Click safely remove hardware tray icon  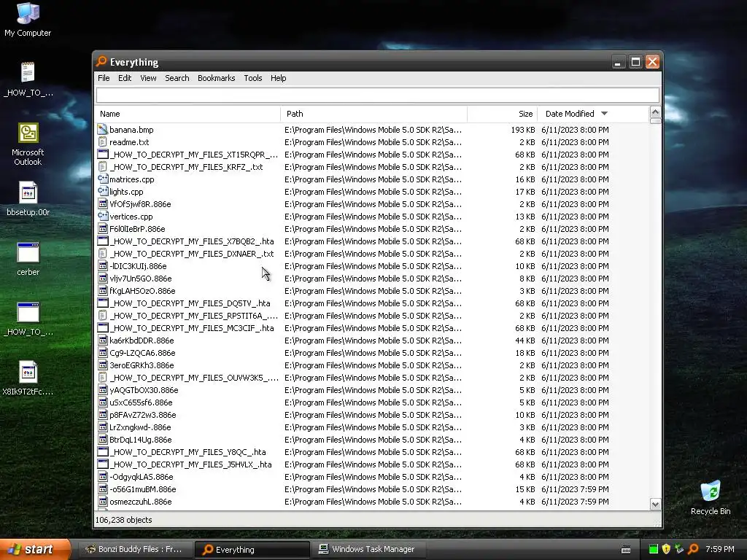point(679,549)
